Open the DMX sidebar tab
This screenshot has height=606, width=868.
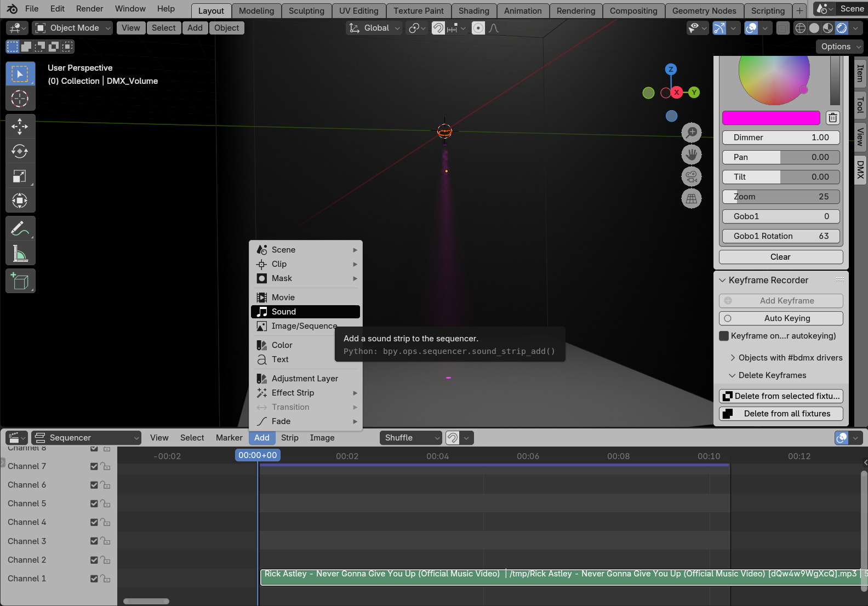point(860,170)
